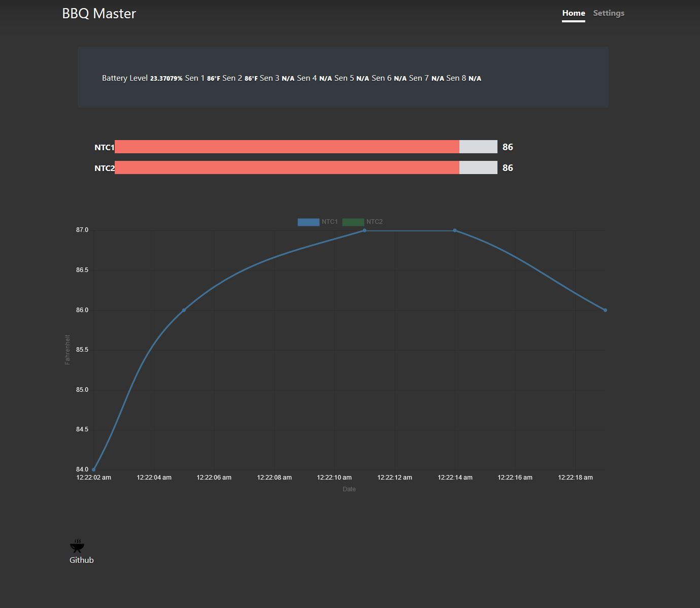Click the NTC2 bar label
700x608 pixels.
click(x=105, y=168)
